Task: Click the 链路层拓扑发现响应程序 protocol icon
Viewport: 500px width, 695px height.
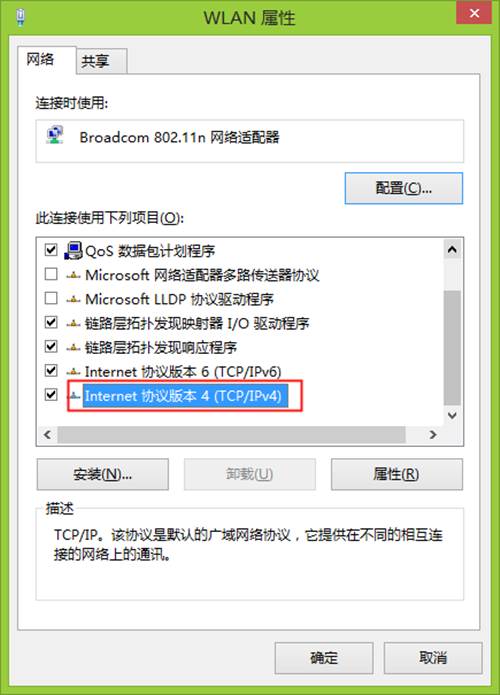Action: pyautogui.click(x=74, y=348)
